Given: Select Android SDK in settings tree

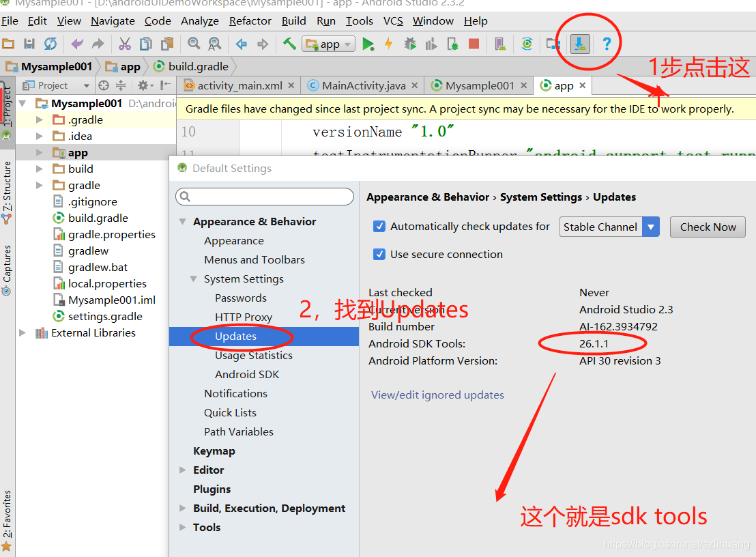Looking at the screenshot, I should coord(247,374).
